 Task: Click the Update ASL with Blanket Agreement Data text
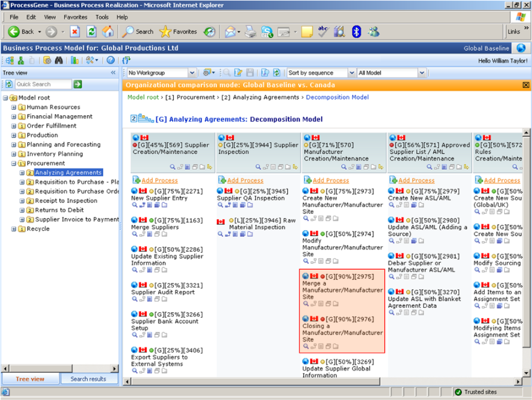424,302
